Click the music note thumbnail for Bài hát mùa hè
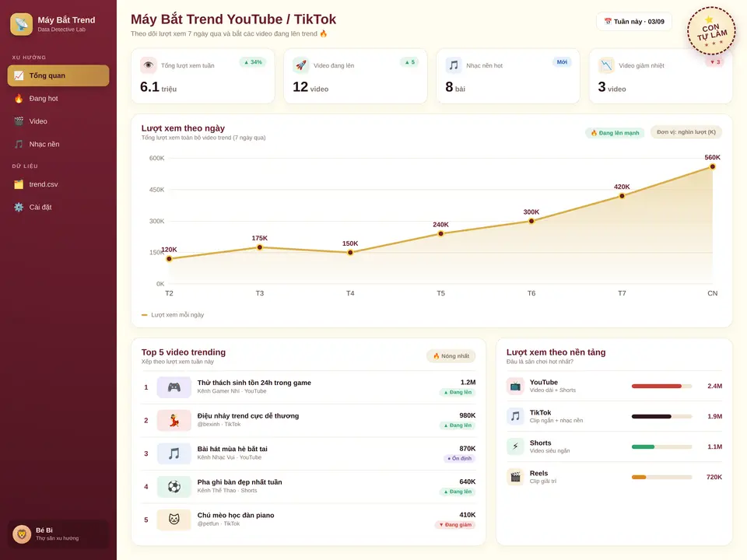The height and width of the screenshot is (560, 747). pyautogui.click(x=174, y=453)
